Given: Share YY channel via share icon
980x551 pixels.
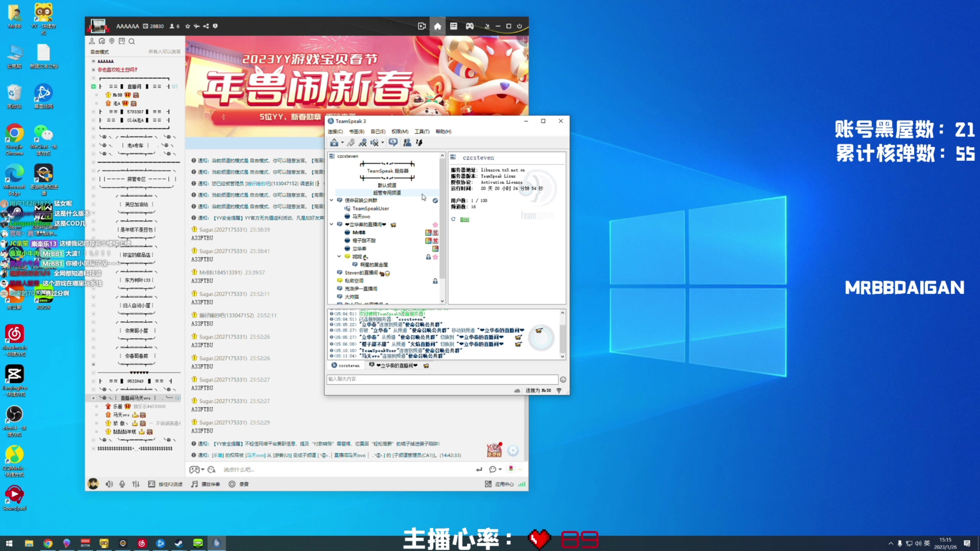Looking at the screenshot, I should [206, 26].
